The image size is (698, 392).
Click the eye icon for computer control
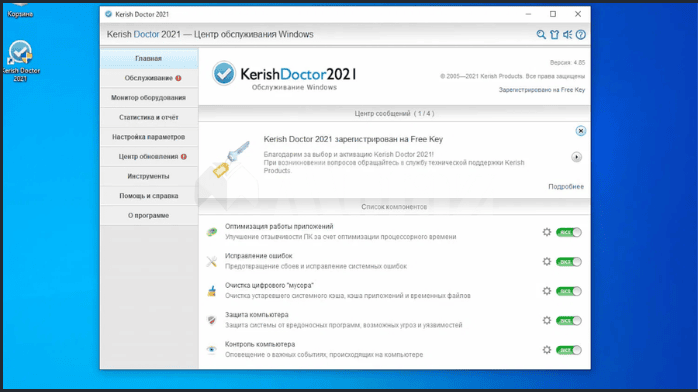click(212, 350)
